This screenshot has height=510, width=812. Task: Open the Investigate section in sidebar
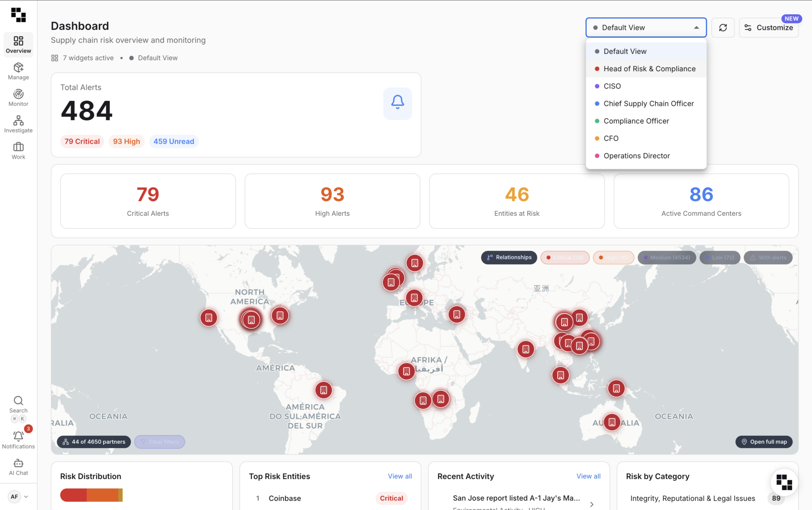point(18,125)
